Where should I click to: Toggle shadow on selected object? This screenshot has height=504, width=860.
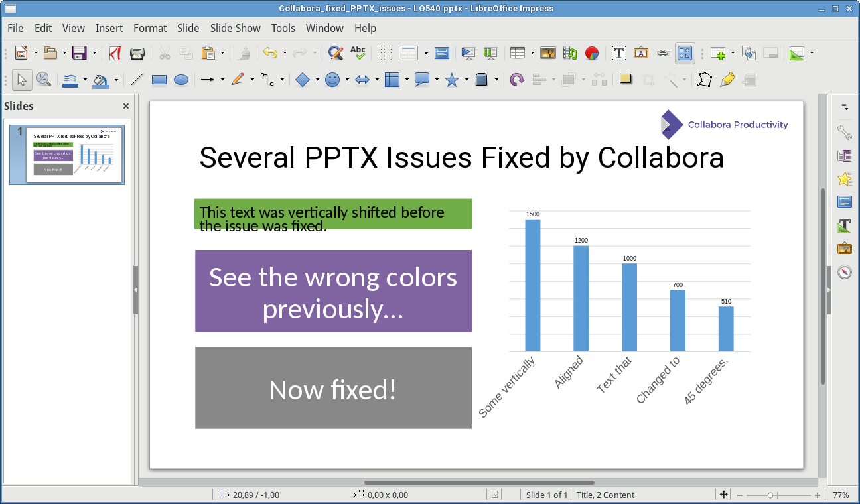[x=625, y=80]
